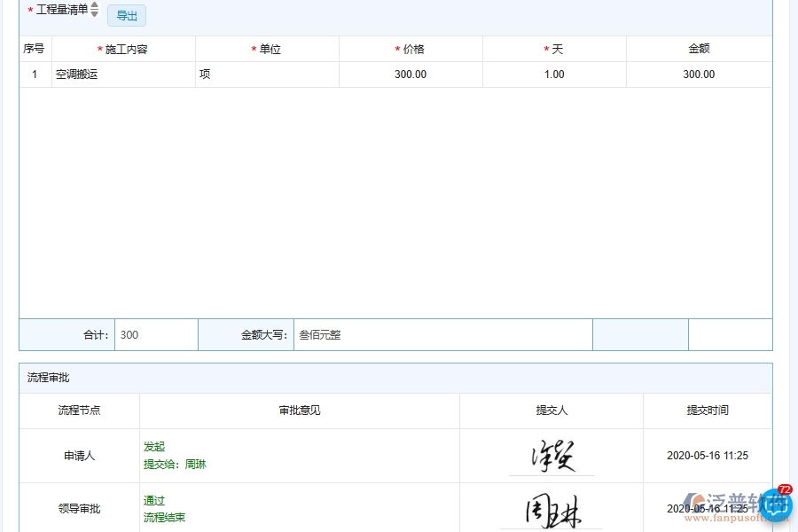Click the 通过 approval link
This screenshot has height=532, width=798.
[153, 500]
